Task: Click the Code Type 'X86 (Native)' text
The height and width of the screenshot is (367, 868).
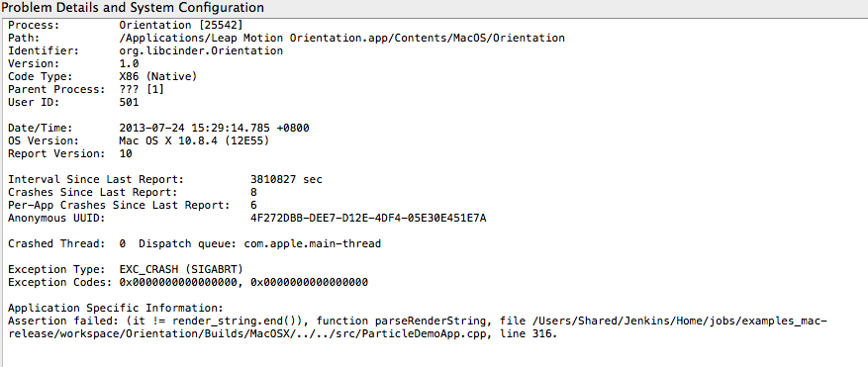Action: [157, 76]
